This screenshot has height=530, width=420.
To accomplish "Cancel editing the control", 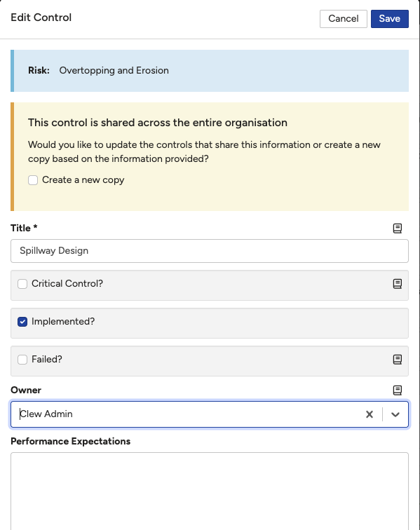I will click(x=344, y=19).
